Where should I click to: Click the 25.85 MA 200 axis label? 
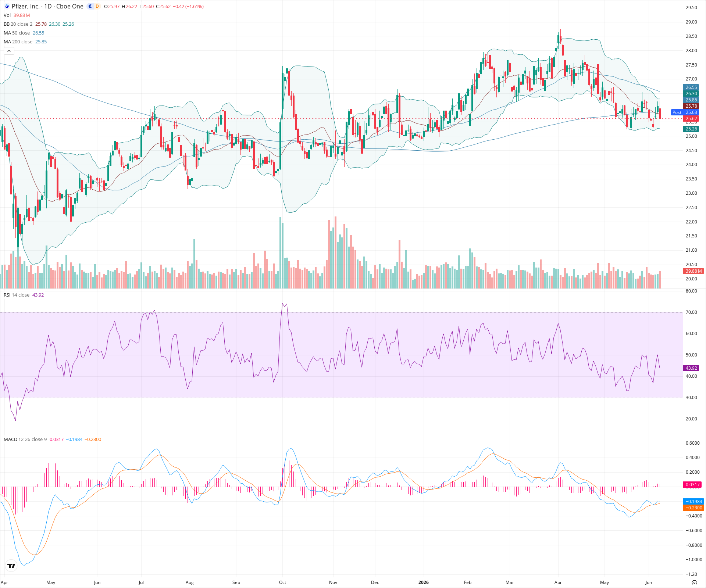pos(691,100)
